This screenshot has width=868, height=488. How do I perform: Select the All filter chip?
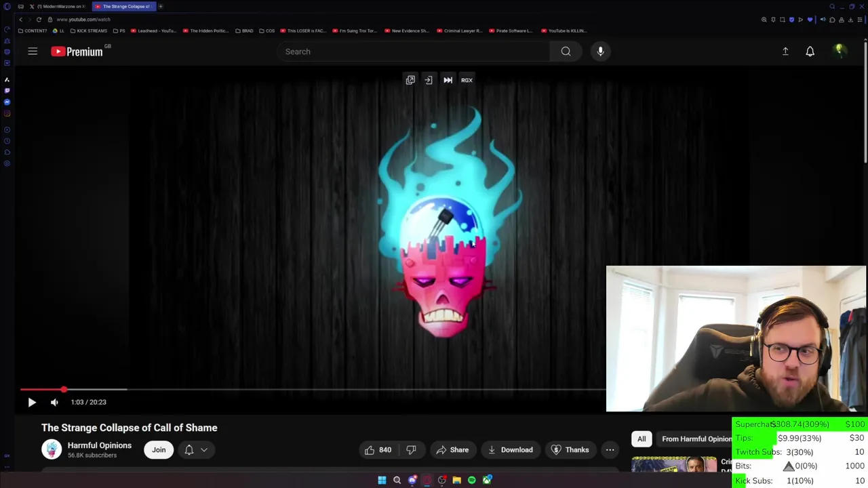[642, 439]
